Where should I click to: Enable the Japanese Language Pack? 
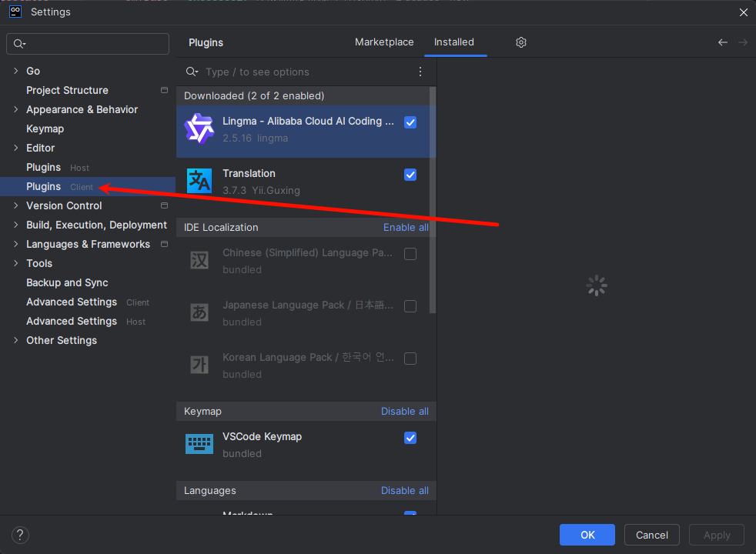(410, 306)
